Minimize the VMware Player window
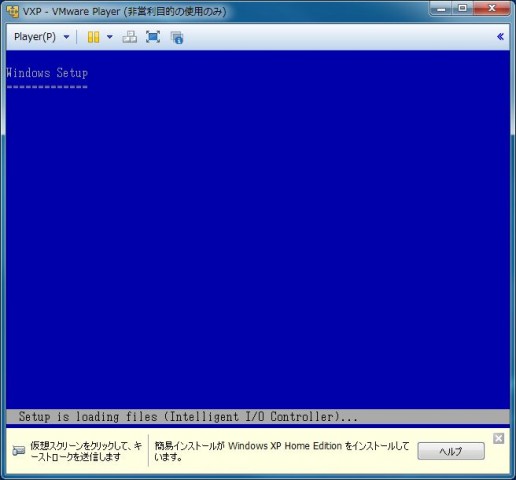The image size is (516, 480). [x=441, y=9]
